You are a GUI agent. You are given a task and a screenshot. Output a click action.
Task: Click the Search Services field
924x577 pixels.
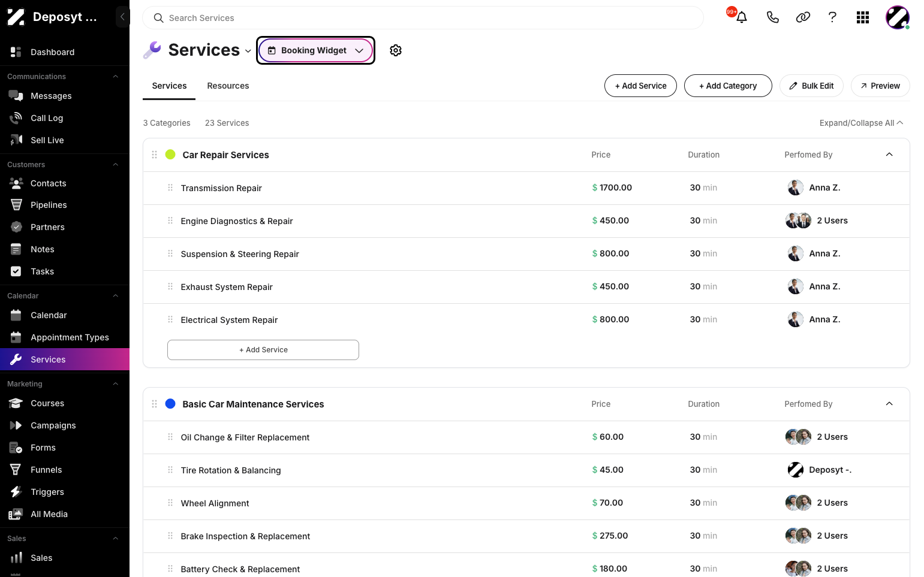(423, 18)
